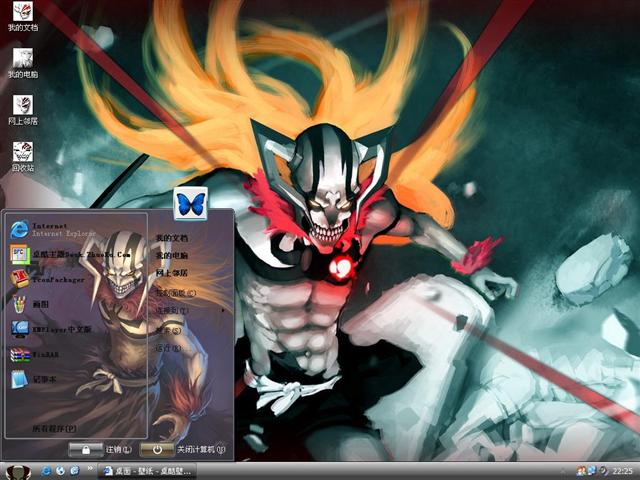Open 网上邻居 in start menu right pane

pyautogui.click(x=172, y=273)
